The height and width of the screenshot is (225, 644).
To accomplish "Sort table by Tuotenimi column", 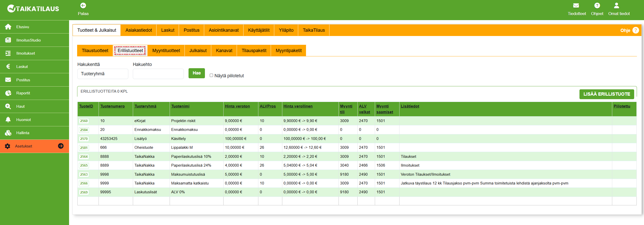I will (180, 106).
